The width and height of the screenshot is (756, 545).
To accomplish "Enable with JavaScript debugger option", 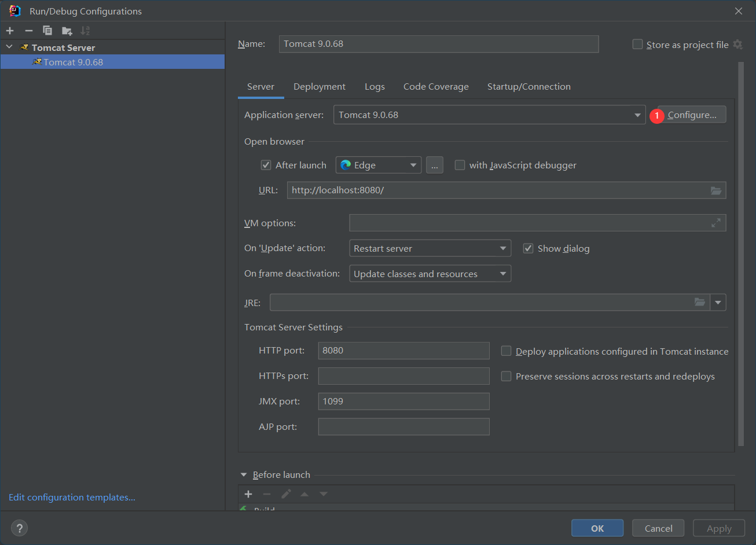I will (460, 165).
